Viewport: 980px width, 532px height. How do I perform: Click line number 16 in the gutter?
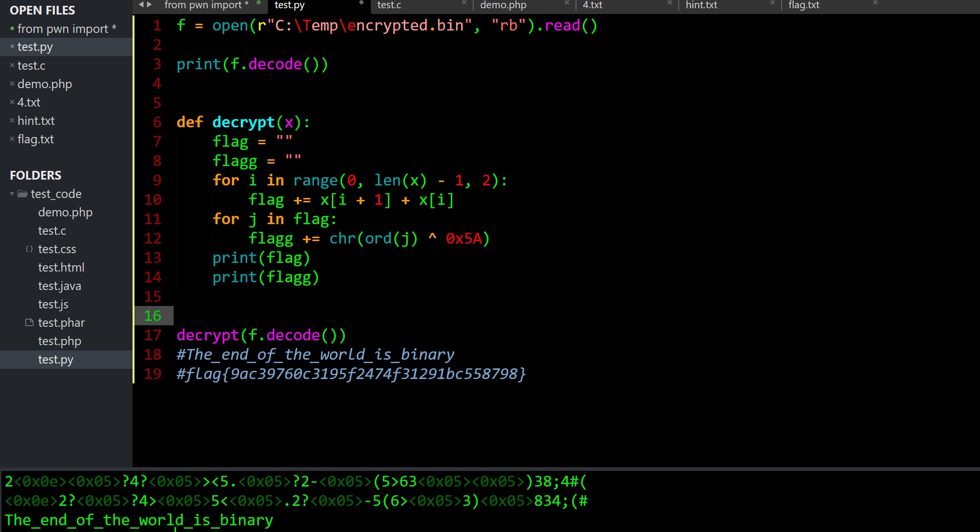(153, 316)
